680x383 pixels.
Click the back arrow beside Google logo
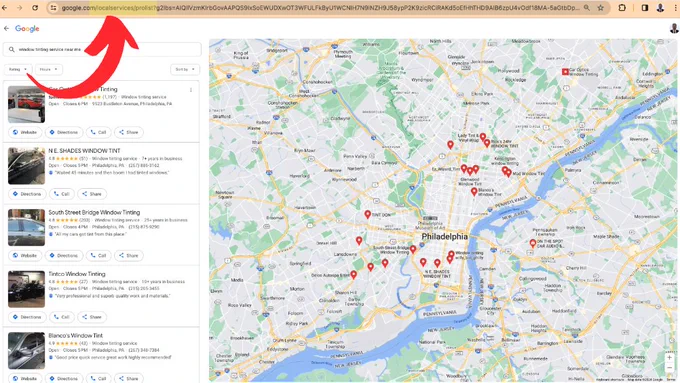pos(7,29)
